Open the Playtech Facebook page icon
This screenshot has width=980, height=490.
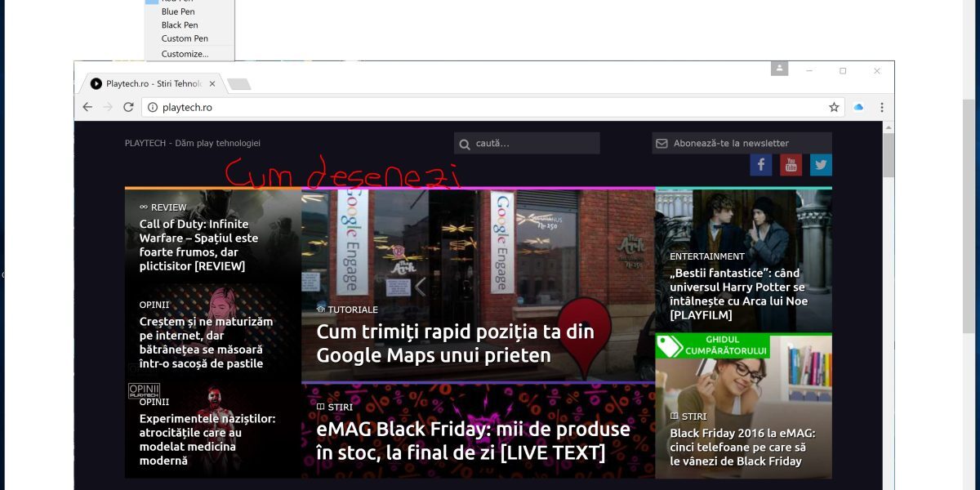click(761, 164)
